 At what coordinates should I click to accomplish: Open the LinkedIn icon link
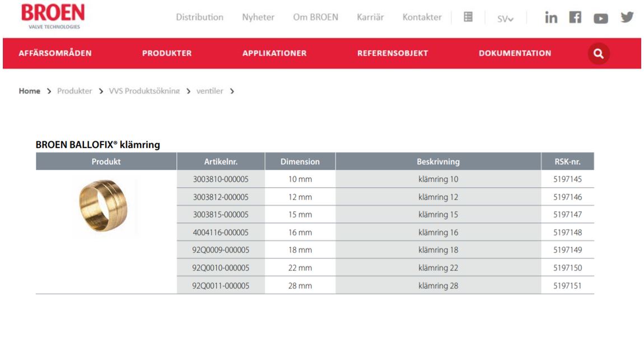click(551, 18)
